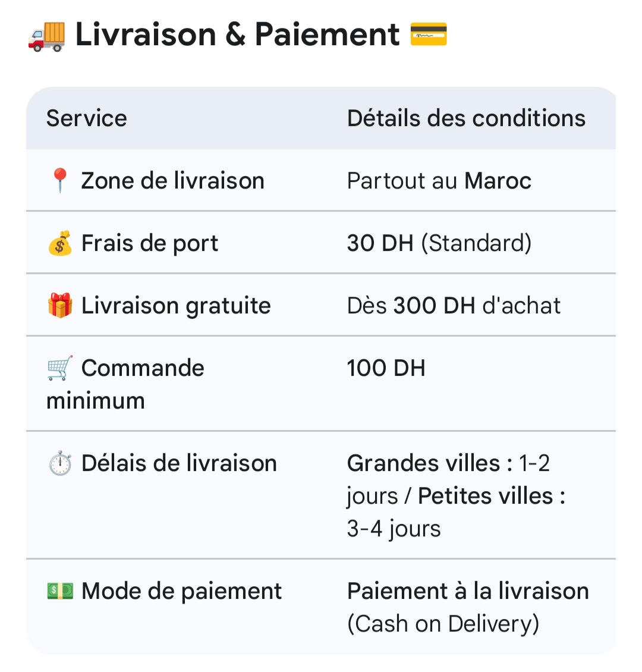
Task: Select the '30 DH (Standard)' value
Action: point(439,243)
